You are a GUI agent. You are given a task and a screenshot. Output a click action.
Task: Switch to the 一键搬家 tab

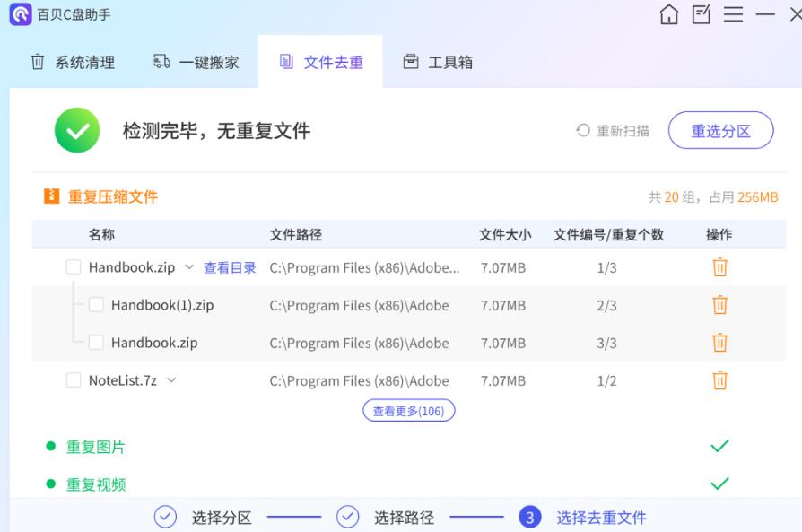[196, 62]
